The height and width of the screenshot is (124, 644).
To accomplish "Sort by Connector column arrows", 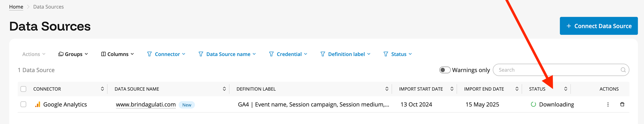I will click(102, 89).
